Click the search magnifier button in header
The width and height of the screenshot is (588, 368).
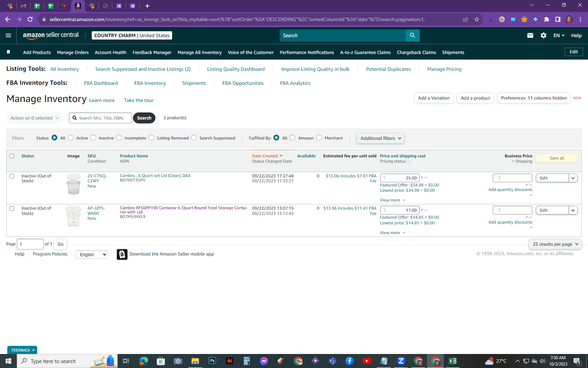pyautogui.click(x=412, y=35)
